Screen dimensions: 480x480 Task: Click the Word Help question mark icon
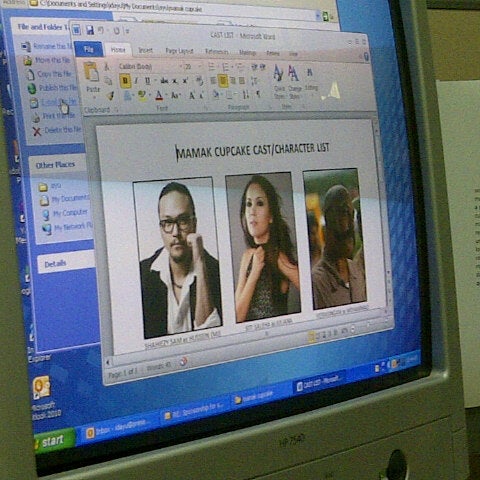(366, 56)
